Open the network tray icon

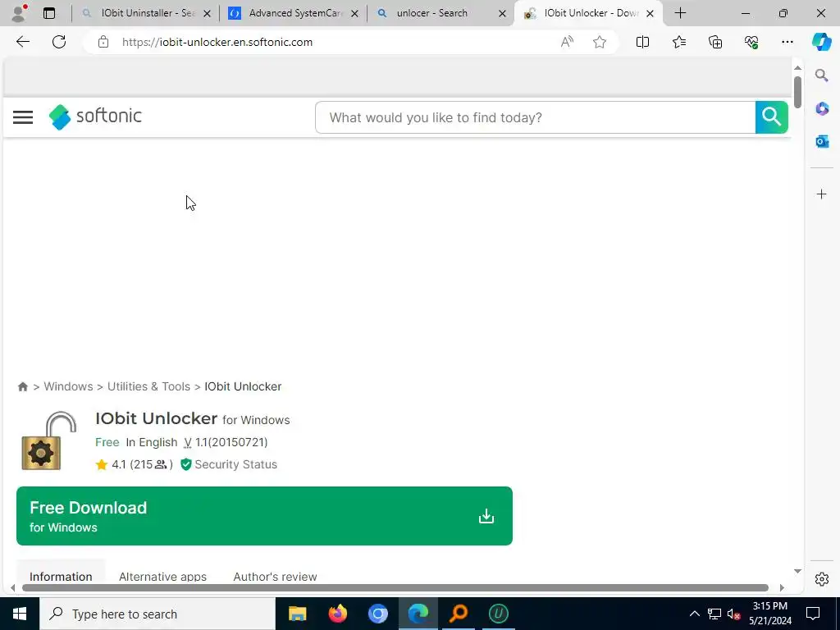[714, 614]
